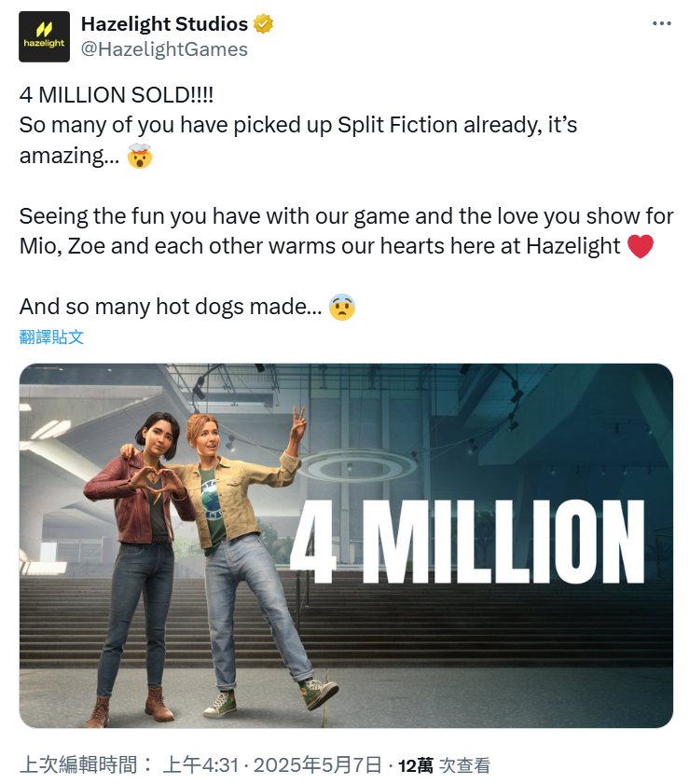
Task: Click the 翻譯貼文 translate post link
Action: tap(51, 337)
